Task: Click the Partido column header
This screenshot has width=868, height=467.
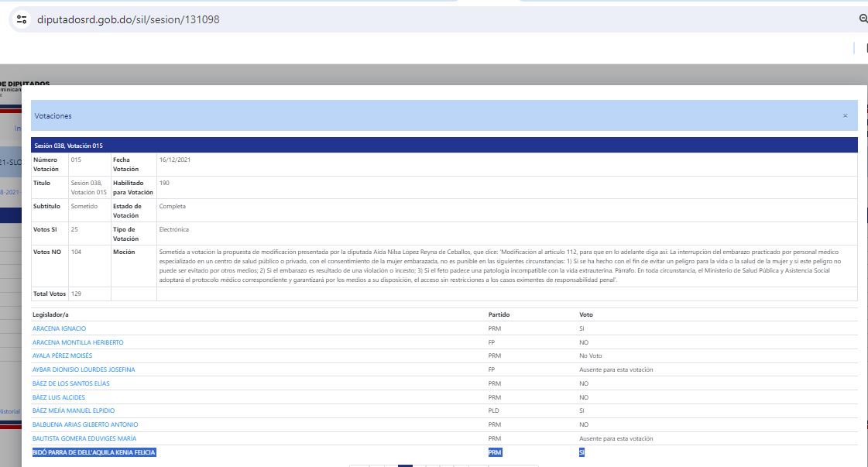Action: 499,315
